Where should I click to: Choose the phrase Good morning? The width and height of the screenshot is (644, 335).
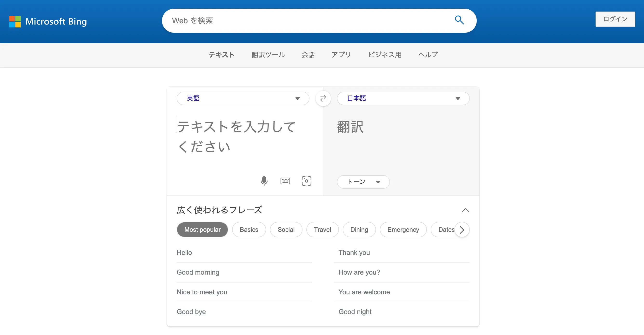tap(244, 272)
